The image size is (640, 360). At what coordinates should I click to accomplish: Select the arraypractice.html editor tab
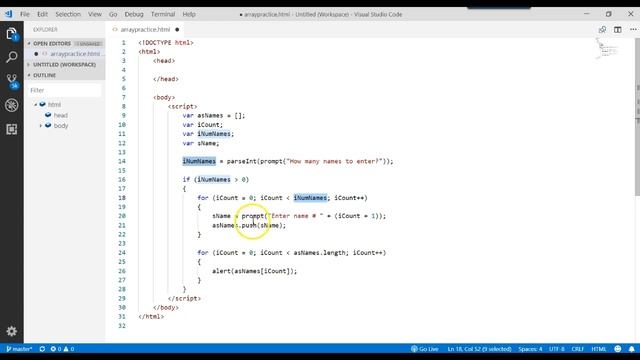[145, 30]
